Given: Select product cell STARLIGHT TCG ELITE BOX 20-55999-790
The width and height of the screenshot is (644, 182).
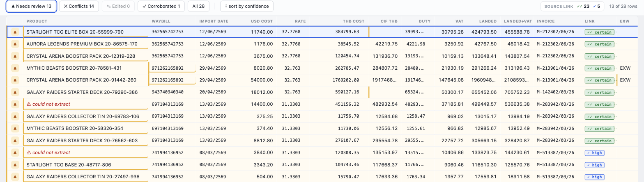Looking at the screenshot, I should [85, 32].
